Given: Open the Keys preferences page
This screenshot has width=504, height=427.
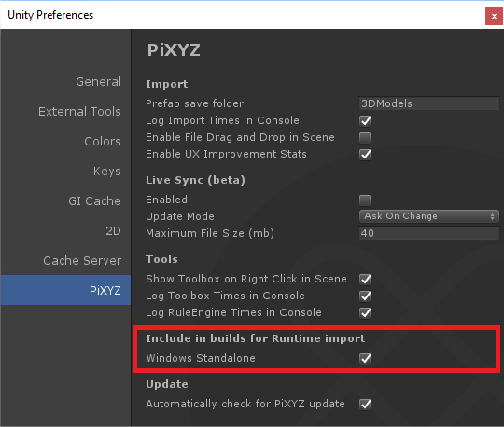Looking at the screenshot, I should click(x=107, y=172).
